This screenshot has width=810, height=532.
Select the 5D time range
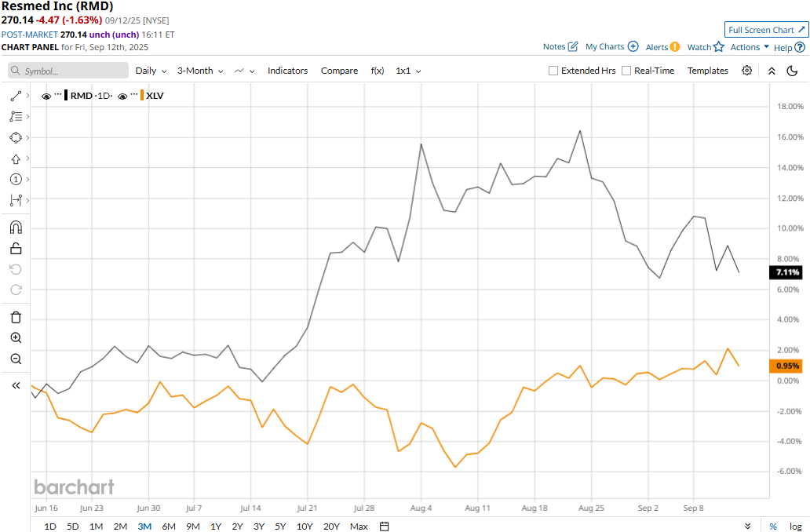pyautogui.click(x=72, y=527)
